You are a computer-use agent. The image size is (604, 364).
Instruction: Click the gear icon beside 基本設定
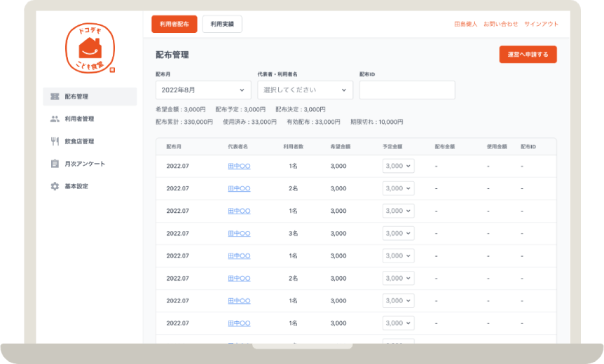[x=55, y=186]
